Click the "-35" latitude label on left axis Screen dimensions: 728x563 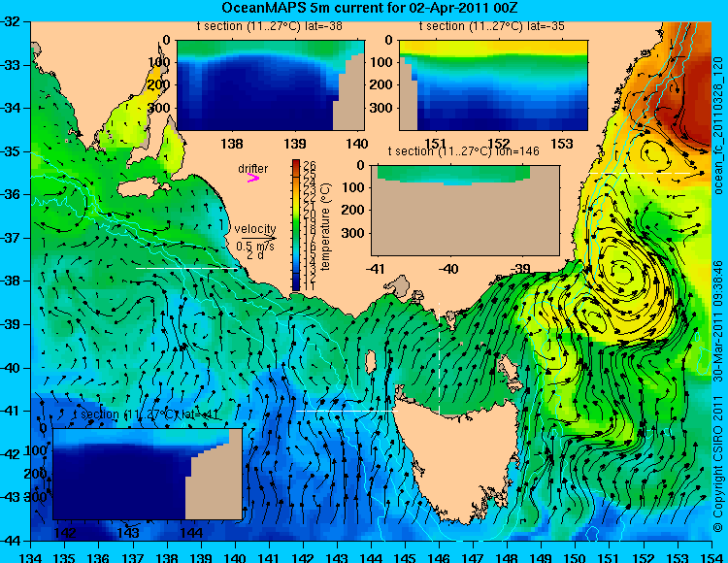12,151
